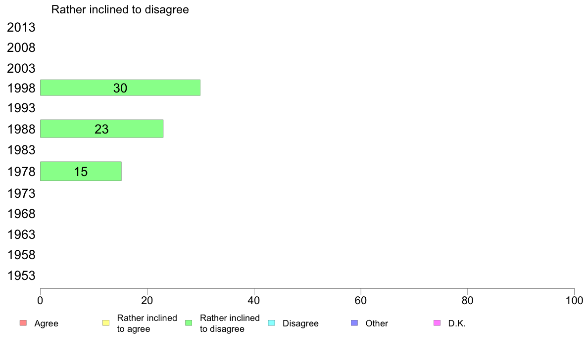Click the chart title Rather inclined to disagree

point(120,9)
